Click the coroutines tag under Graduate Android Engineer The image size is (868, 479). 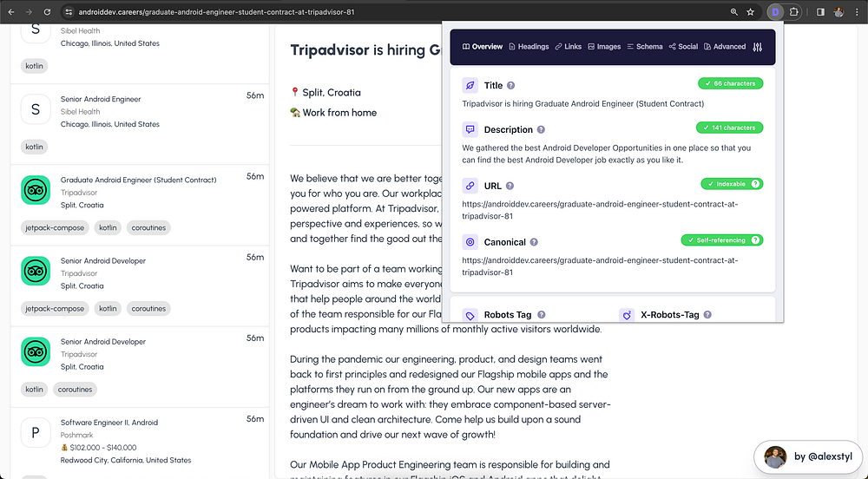(x=148, y=228)
